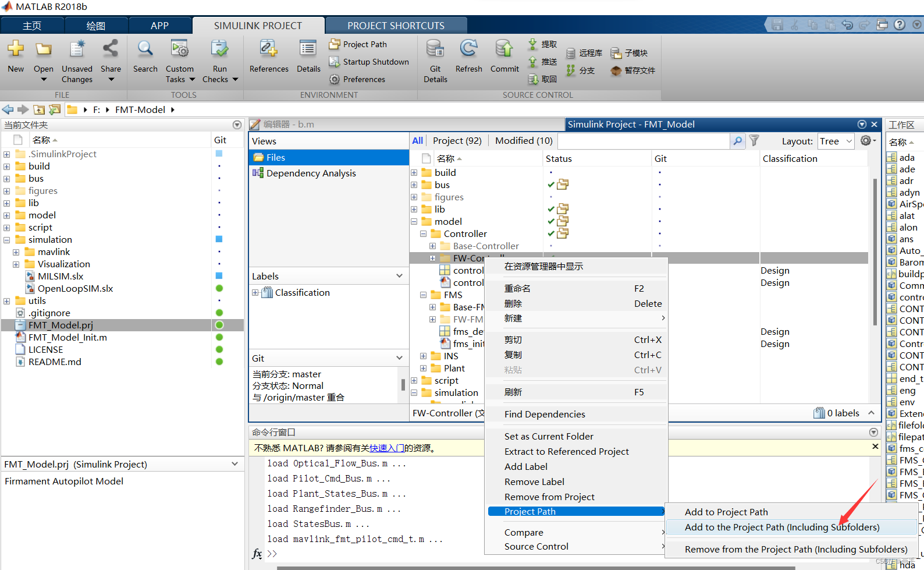Open 远程库 remote settings
The width and height of the screenshot is (924, 570).
coord(584,53)
